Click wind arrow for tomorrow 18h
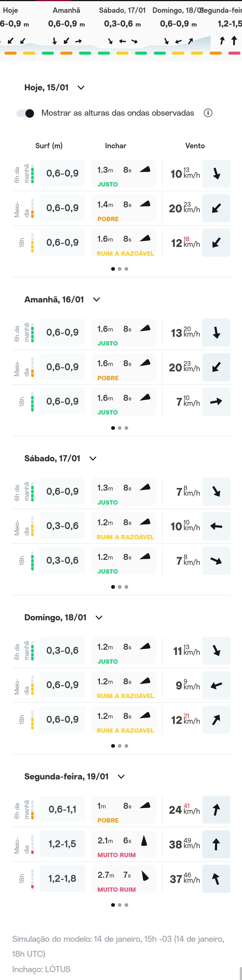Screen dimensions: 242x980 (216, 401)
